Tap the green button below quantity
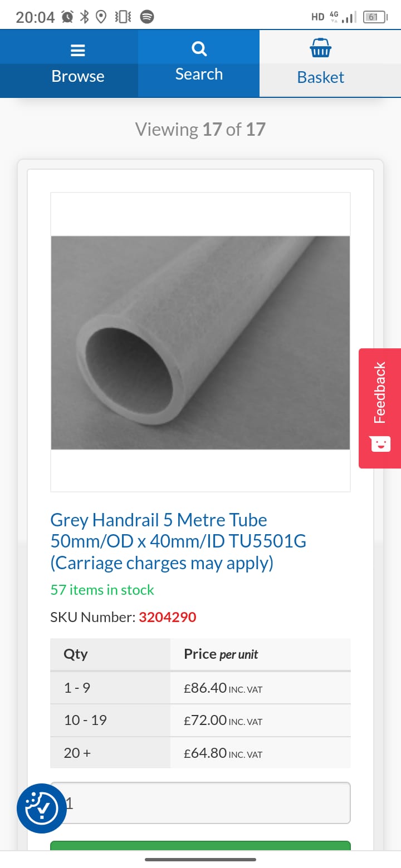Image resolution: width=401 pixels, height=868 pixels. [x=200, y=846]
